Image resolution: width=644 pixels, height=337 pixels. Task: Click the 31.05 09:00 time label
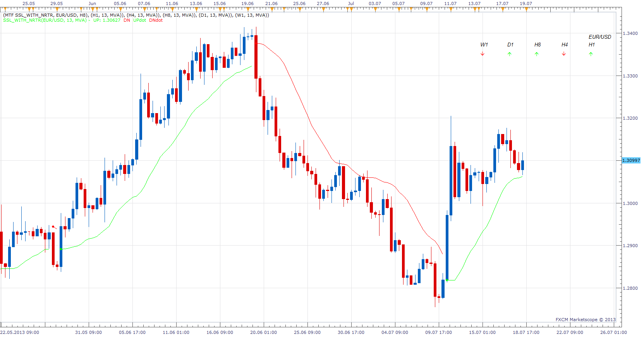tap(88, 332)
